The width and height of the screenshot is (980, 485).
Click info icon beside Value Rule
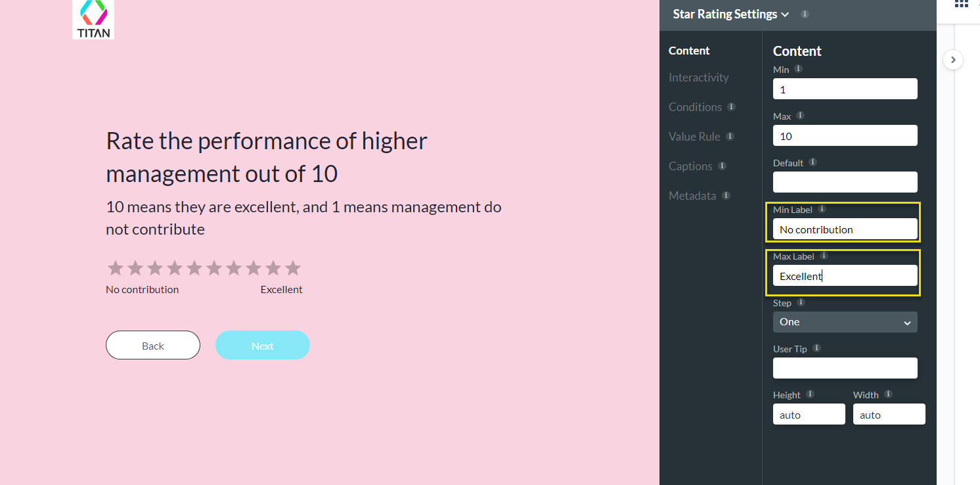pos(730,136)
